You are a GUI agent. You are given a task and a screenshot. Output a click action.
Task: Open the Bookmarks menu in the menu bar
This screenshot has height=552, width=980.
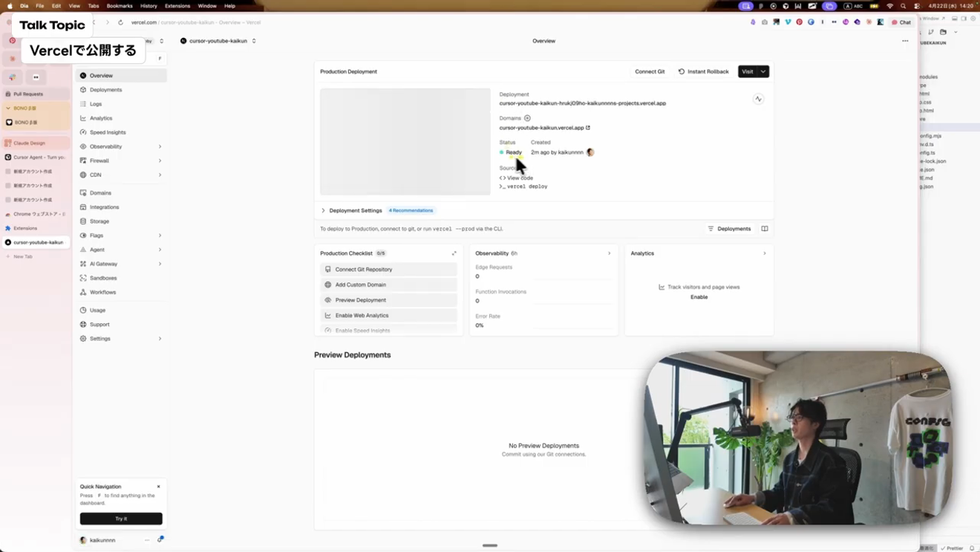120,6
